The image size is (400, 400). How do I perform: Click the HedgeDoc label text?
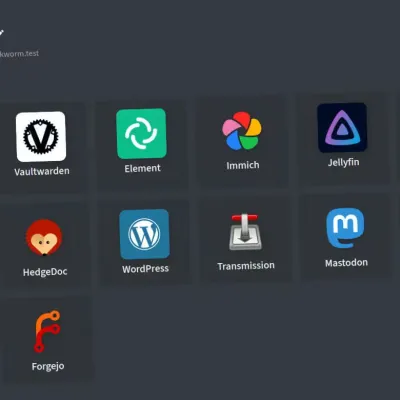45,272
